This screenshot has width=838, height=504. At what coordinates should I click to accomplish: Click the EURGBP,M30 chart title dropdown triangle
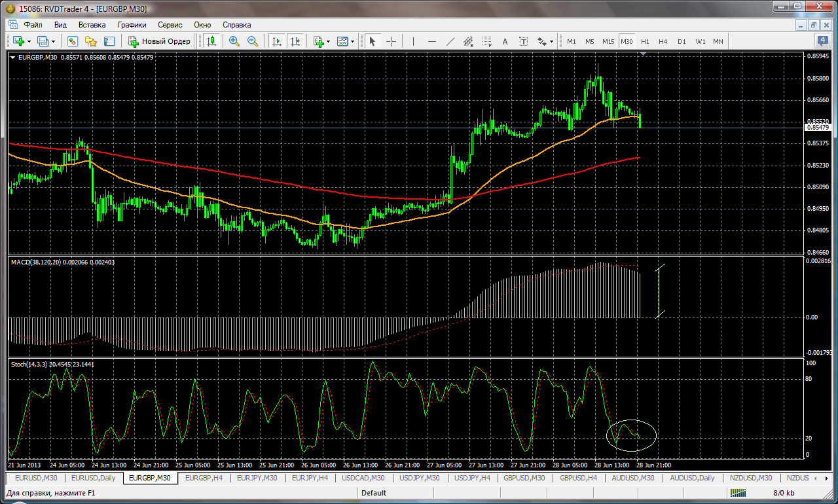click(x=13, y=58)
